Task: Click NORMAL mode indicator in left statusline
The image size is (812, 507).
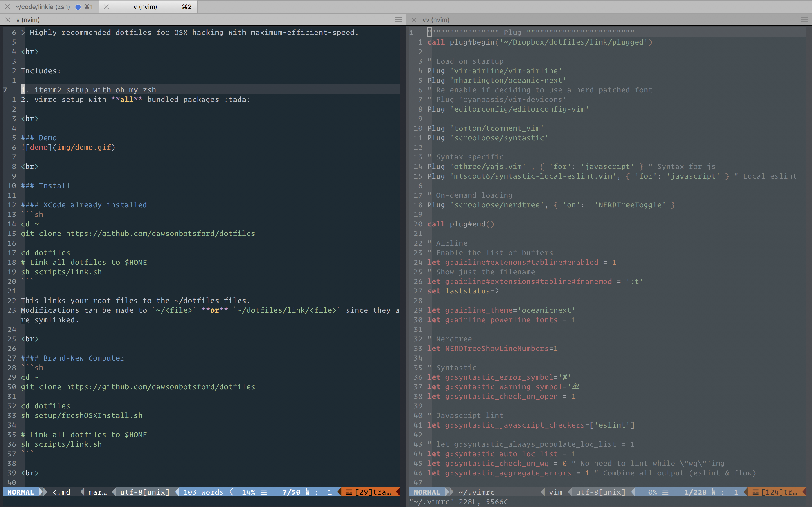Action: click(21, 492)
